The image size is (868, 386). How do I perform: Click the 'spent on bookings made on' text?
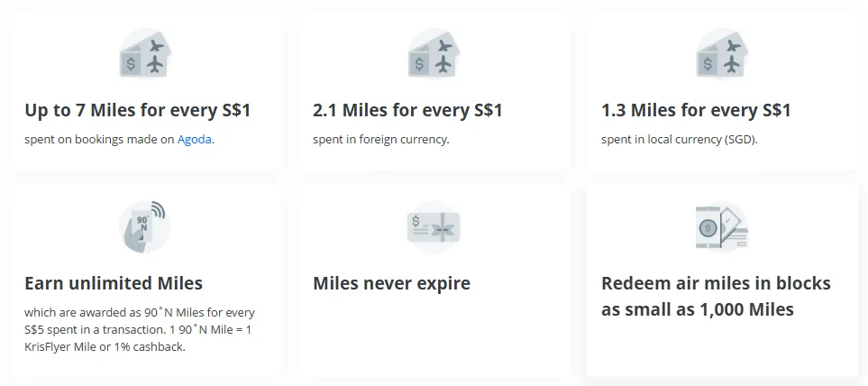click(99, 140)
